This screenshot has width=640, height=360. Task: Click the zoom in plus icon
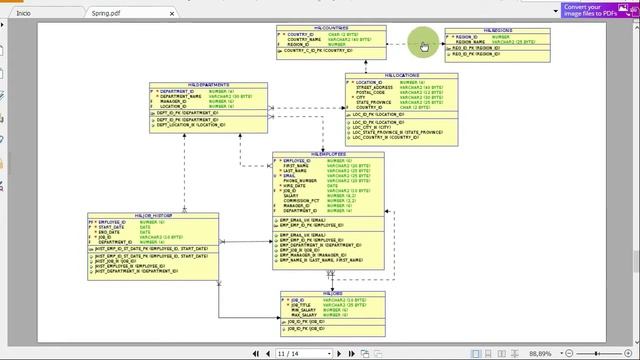tap(628, 353)
